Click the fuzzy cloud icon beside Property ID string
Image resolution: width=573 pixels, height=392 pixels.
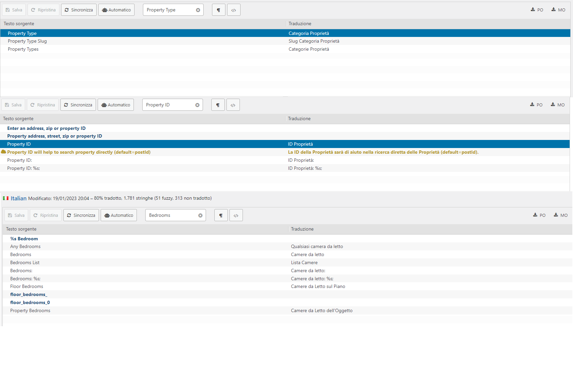(x=4, y=152)
